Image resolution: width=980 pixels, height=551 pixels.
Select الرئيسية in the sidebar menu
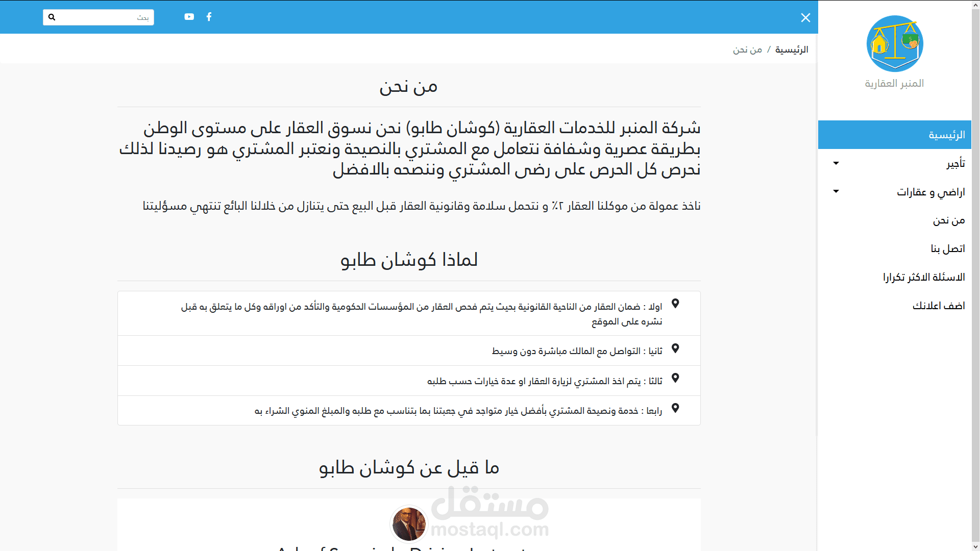[946, 135]
